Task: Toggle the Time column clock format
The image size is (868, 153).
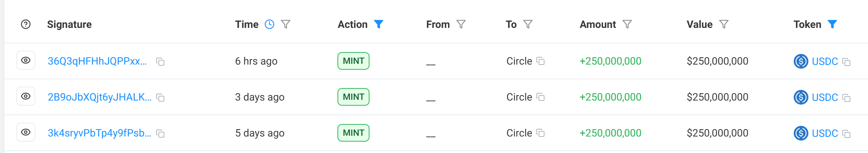Action: click(269, 25)
